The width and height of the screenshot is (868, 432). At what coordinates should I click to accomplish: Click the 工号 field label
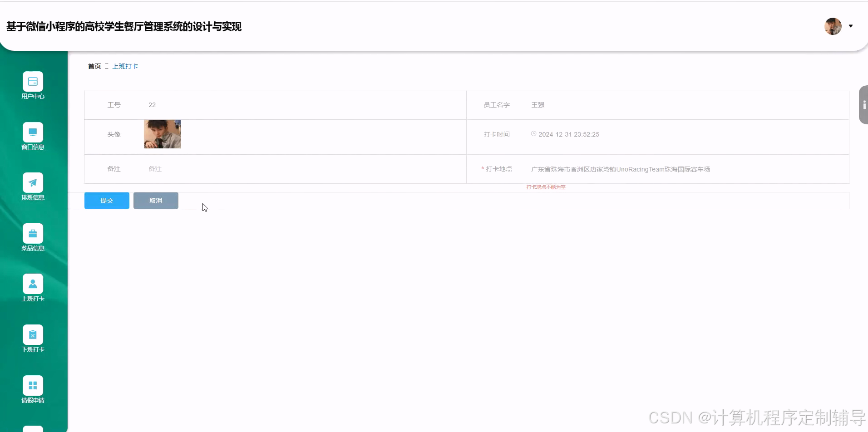(x=114, y=105)
